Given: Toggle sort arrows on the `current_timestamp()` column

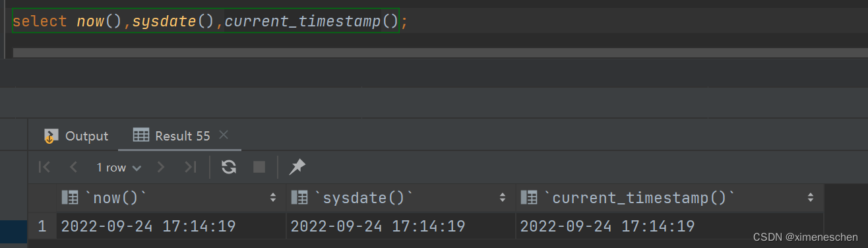Looking at the screenshot, I should [811, 197].
